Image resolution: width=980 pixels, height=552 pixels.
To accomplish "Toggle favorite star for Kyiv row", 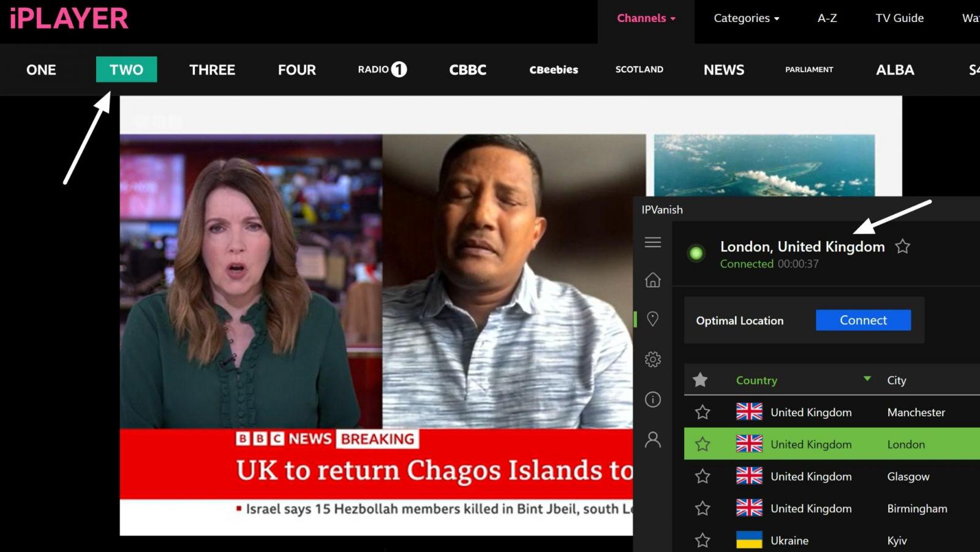I will click(x=703, y=540).
